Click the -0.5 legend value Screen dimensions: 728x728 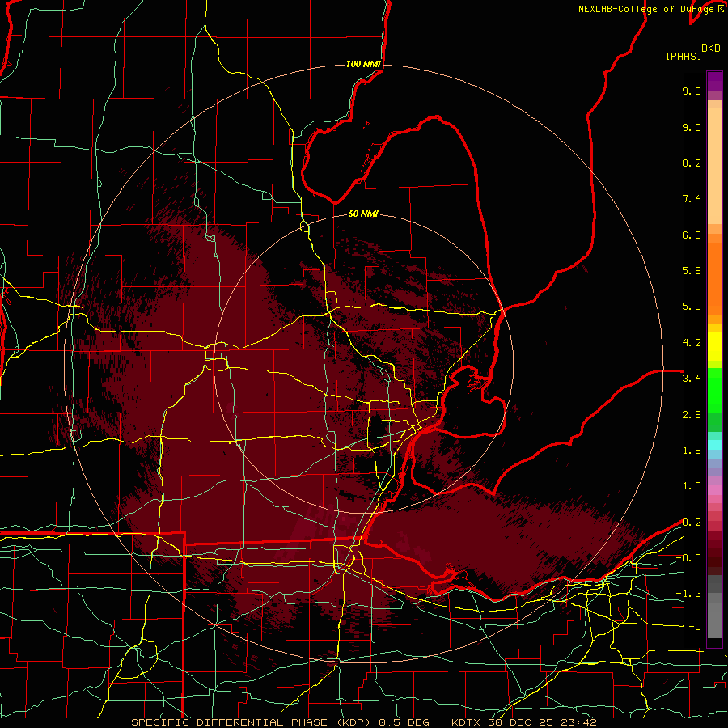688,558
